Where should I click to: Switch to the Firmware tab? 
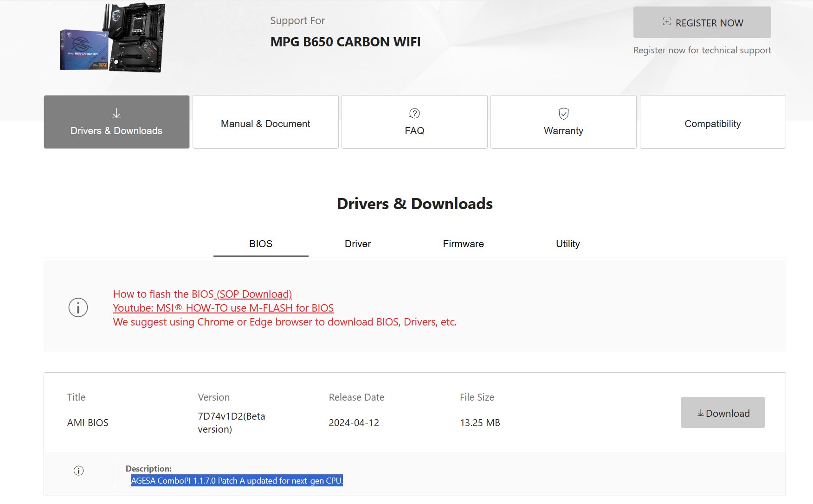click(463, 244)
